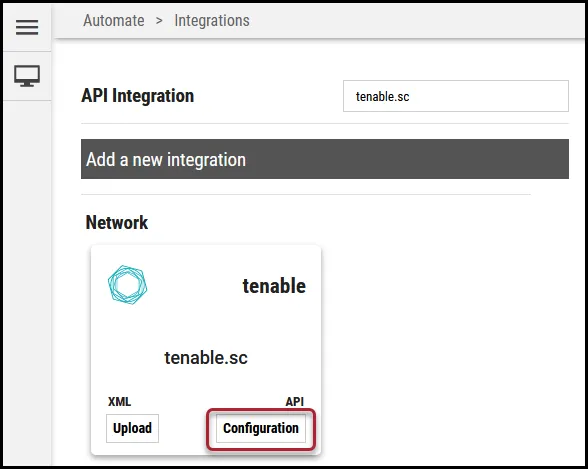Click the Add a new integration bar
This screenshot has height=469, width=588.
(325, 159)
